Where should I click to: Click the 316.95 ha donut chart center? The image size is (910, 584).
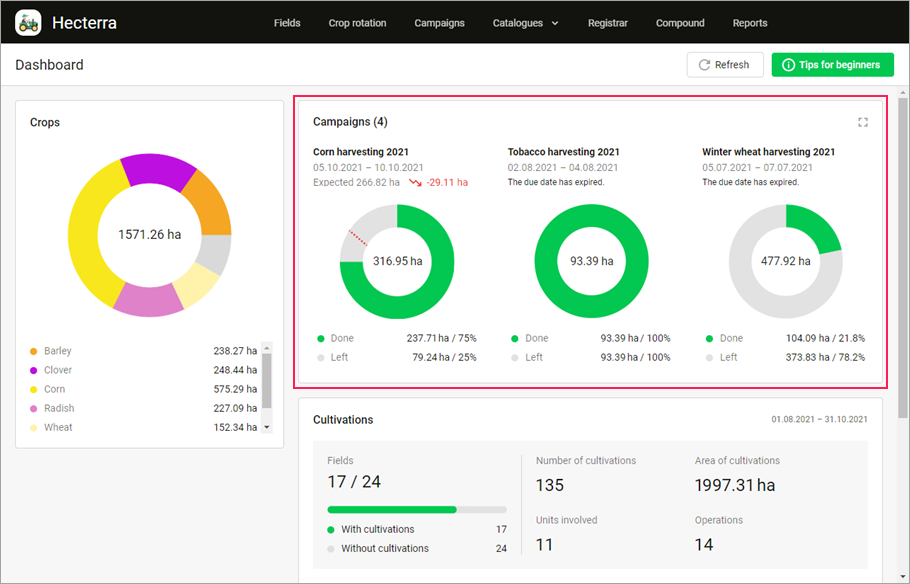coord(397,260)
